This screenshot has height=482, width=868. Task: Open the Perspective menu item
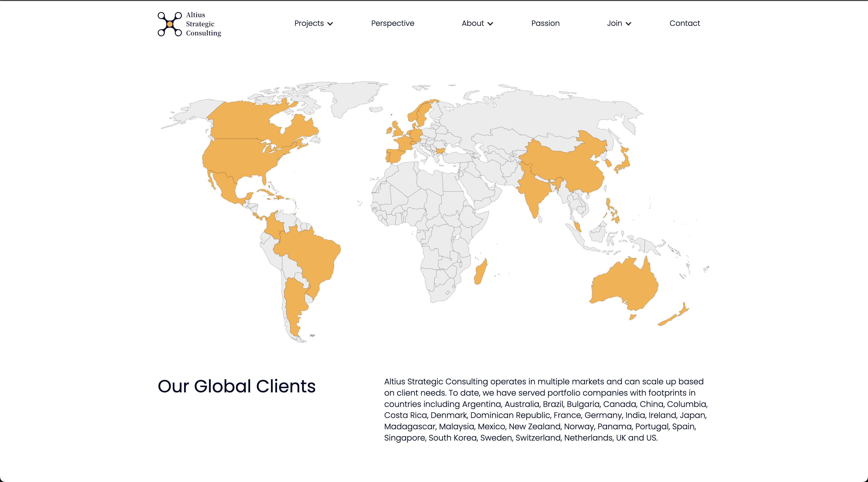point(393,23)
